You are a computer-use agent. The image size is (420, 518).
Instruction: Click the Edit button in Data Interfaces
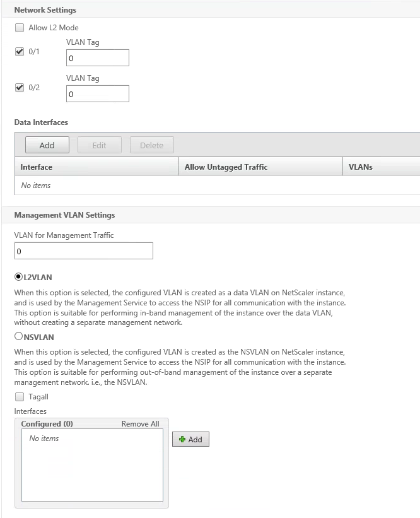tap(99, 145)
